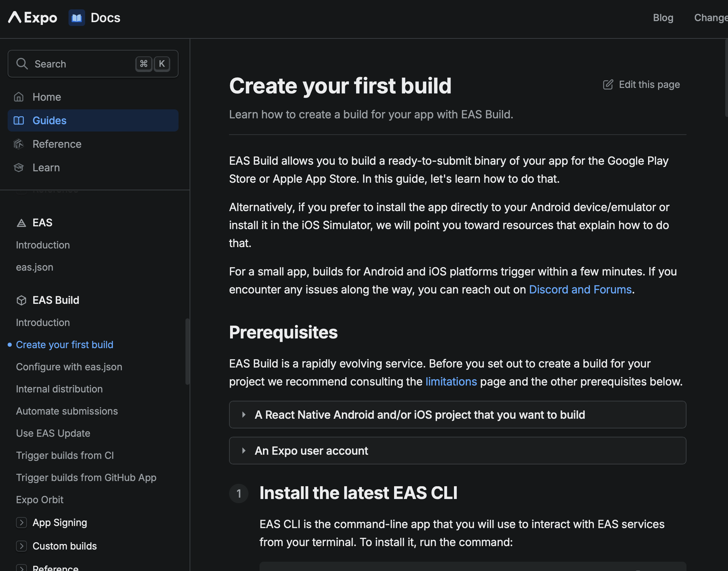The height and width of the screenshot is (571, 728).
Task: Open the Blog link in header
Action: point(663,18)
